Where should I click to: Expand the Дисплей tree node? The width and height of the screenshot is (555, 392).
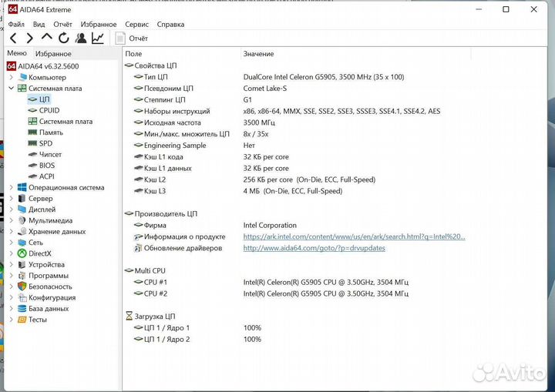(11, 209)
